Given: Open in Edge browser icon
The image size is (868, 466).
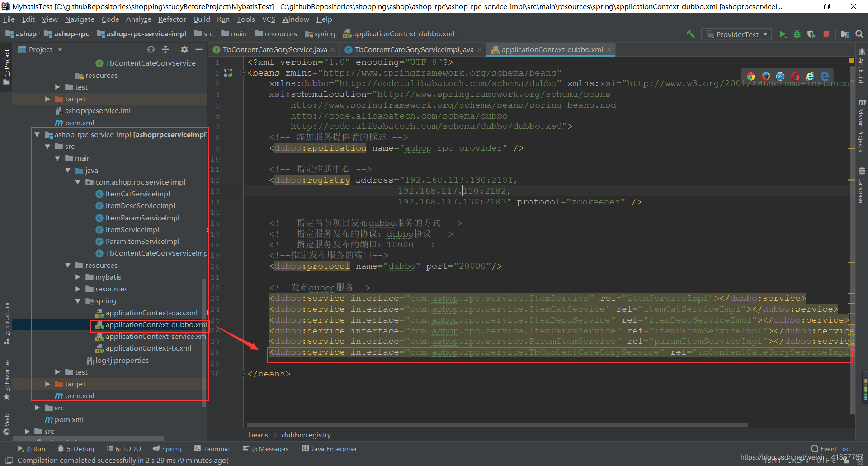Looking at the screenshot, I should coord(825,76).
